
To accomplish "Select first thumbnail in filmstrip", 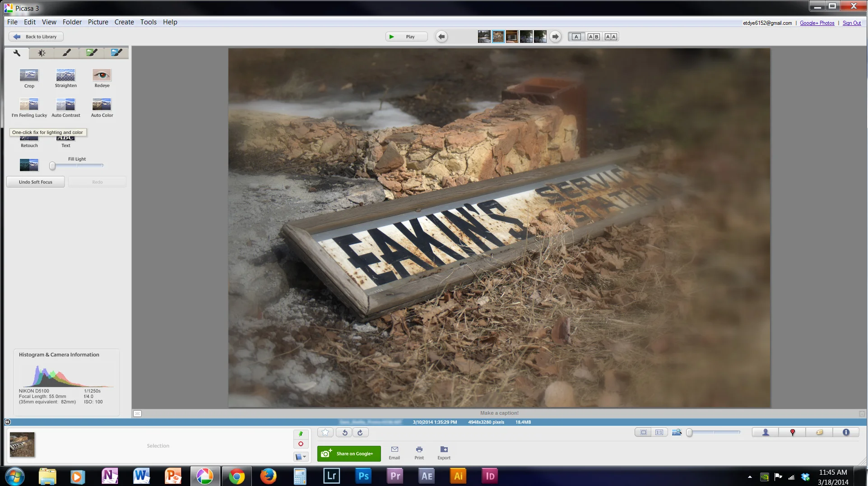I will click(484, 37).
